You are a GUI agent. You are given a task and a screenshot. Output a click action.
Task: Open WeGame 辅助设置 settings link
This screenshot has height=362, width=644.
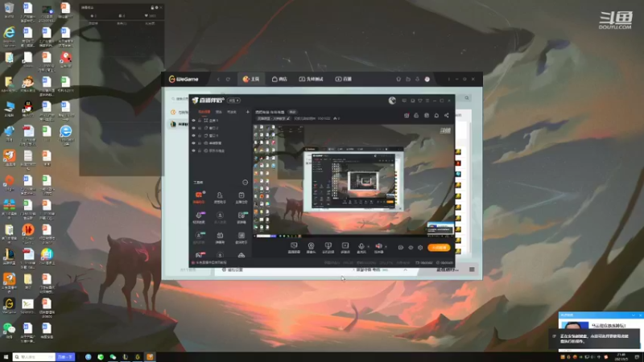pos(233,269)
